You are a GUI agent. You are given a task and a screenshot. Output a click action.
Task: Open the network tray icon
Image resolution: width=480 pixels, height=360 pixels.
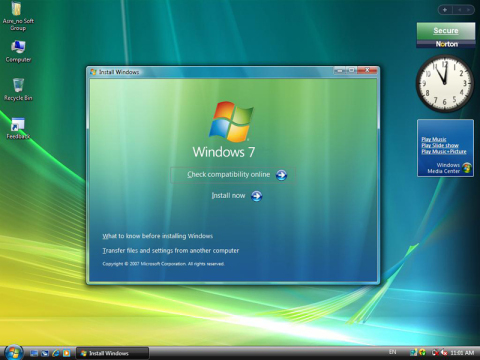pyautogui.click(x=414, y=352)
